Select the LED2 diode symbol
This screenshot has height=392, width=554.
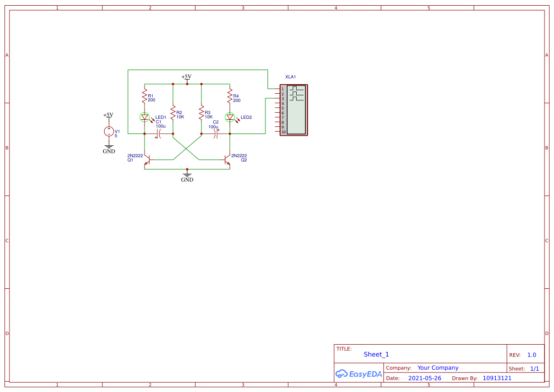pyautogui.click(x=230, y=116)
